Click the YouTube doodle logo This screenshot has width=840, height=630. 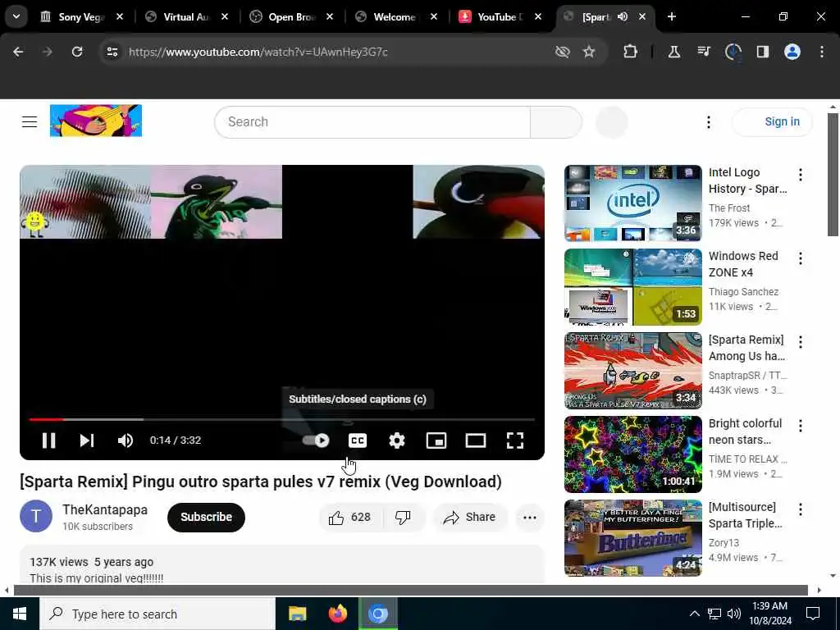pyautogui.click(x=96, y=121)
